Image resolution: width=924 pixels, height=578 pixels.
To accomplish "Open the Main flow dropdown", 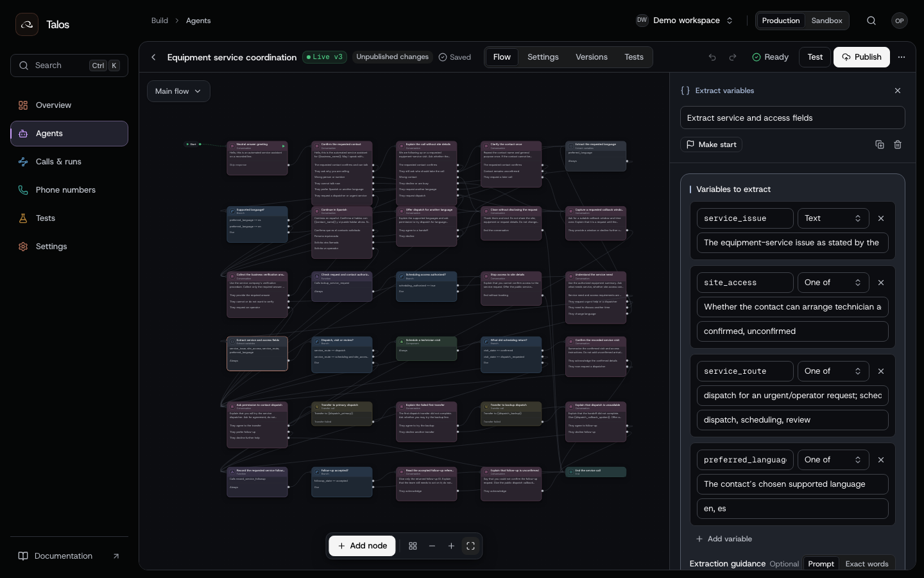I will (x=178, y=91).
